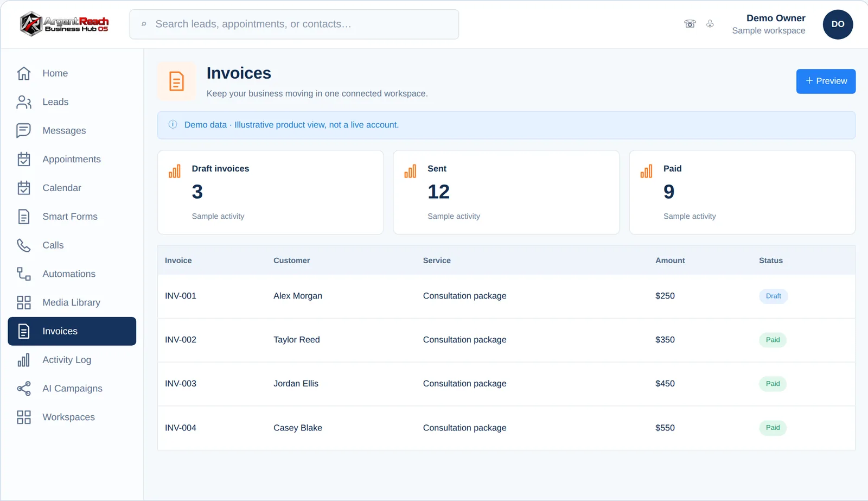This screenshot has height=501, width=868.
Task: Click the Messages chat bubble icon
Action: [x=24, y=131]
